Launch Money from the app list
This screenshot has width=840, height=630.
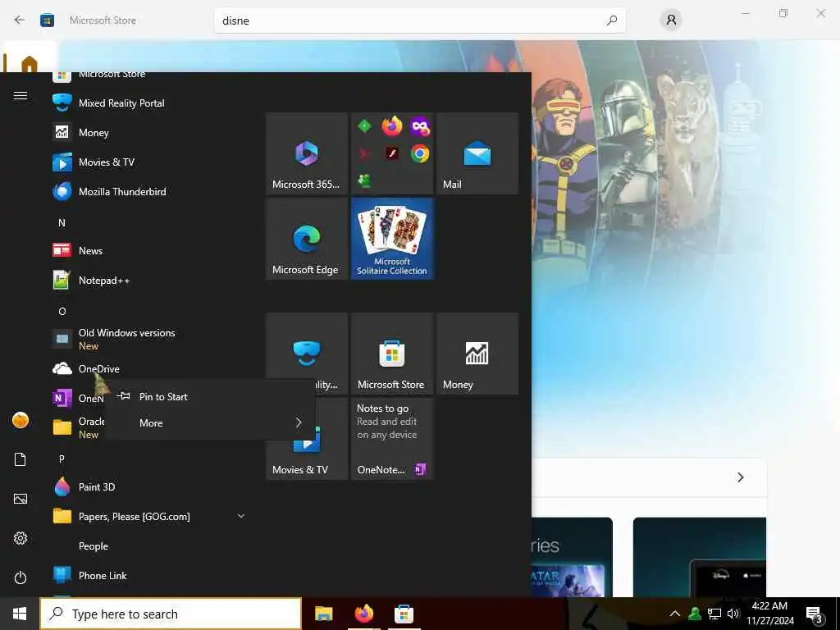point(150,132)
